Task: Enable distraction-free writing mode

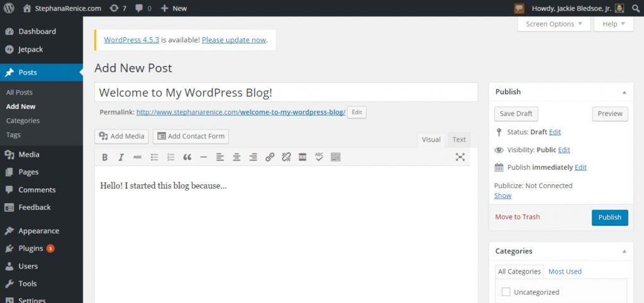Action: 460,157
